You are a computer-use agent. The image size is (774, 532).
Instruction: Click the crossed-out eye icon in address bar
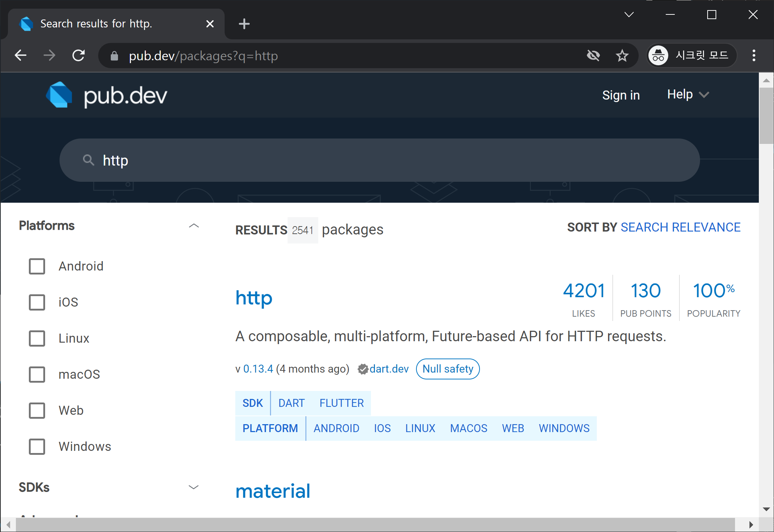pyautogui.click(x=593, y=56)
